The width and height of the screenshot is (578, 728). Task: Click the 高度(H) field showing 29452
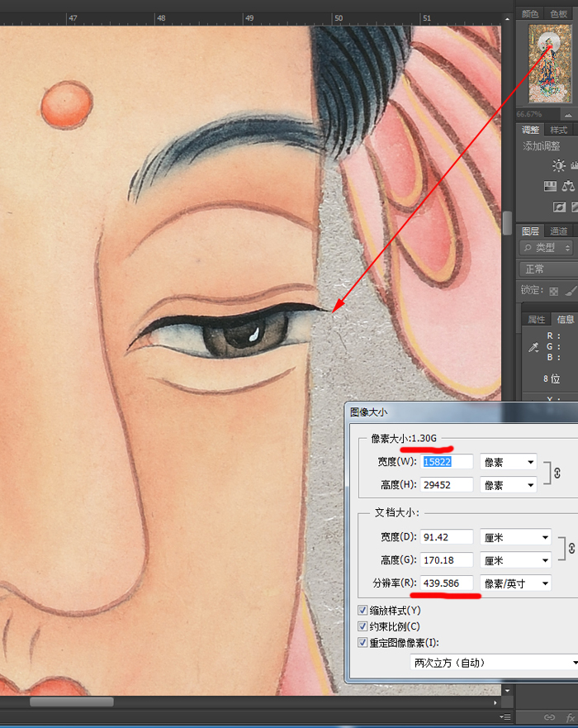pos(447,485)
